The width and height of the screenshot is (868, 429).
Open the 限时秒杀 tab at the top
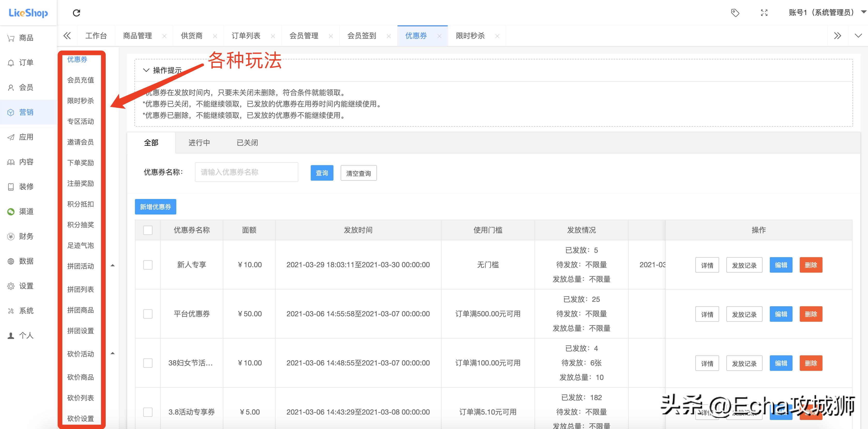click(x=470, y=35)
